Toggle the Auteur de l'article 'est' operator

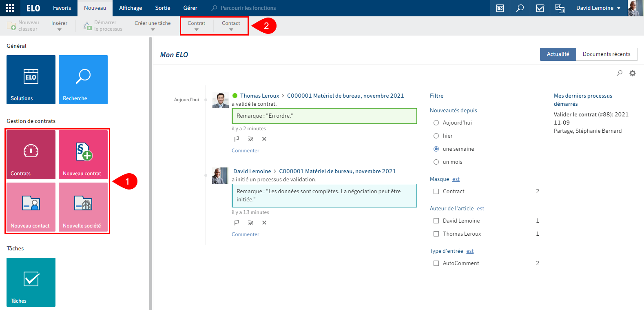tap(480, 209)
